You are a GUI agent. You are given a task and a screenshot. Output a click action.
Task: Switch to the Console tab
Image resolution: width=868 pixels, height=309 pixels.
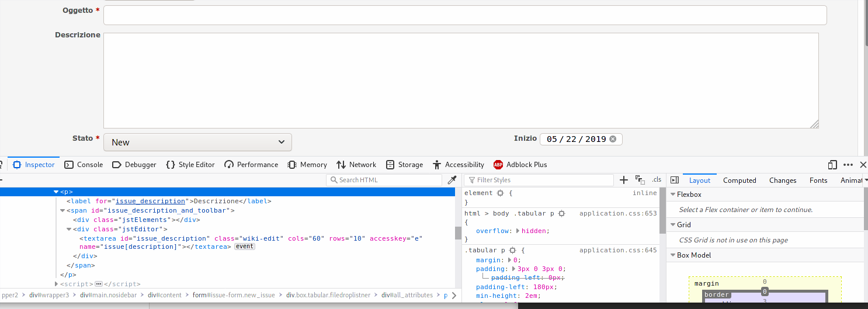84,165
